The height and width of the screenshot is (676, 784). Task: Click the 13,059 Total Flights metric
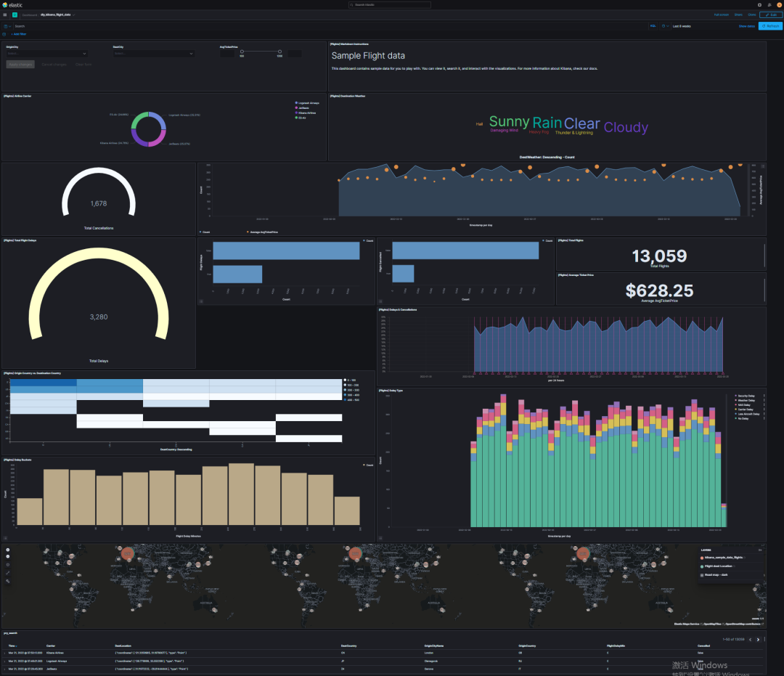pos(659,256)
